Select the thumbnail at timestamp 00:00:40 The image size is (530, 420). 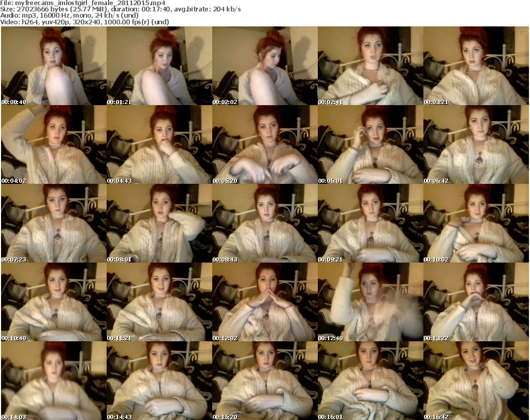[x=54, y=66]
